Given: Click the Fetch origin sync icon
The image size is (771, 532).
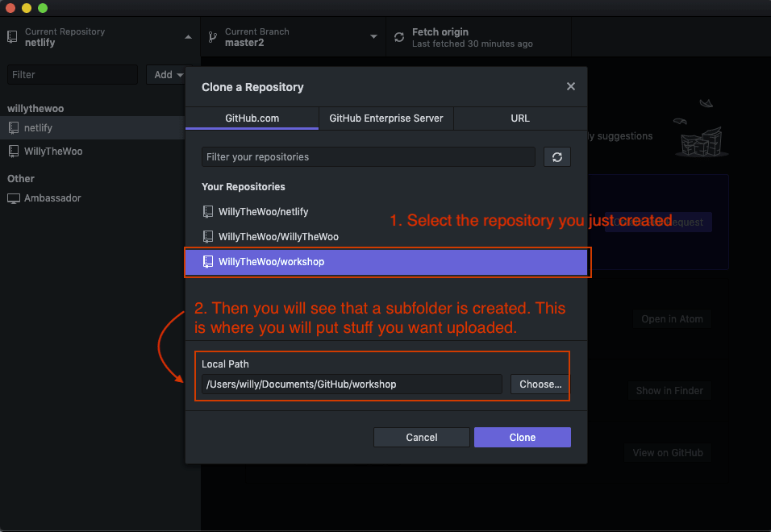Looking at the screenshot, I should click(x=399, y=37).
